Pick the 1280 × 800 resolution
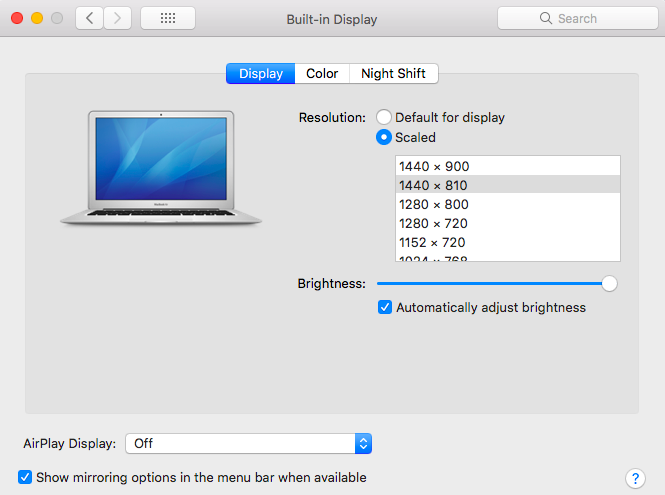Image resolution: width=665 pixels, height=495 pixels. point(508,204)
